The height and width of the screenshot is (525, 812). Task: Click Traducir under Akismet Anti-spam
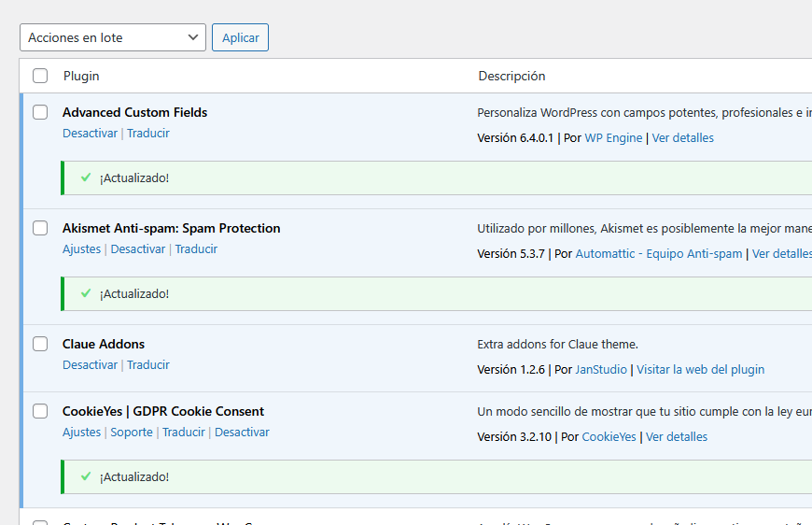[196, 249]
